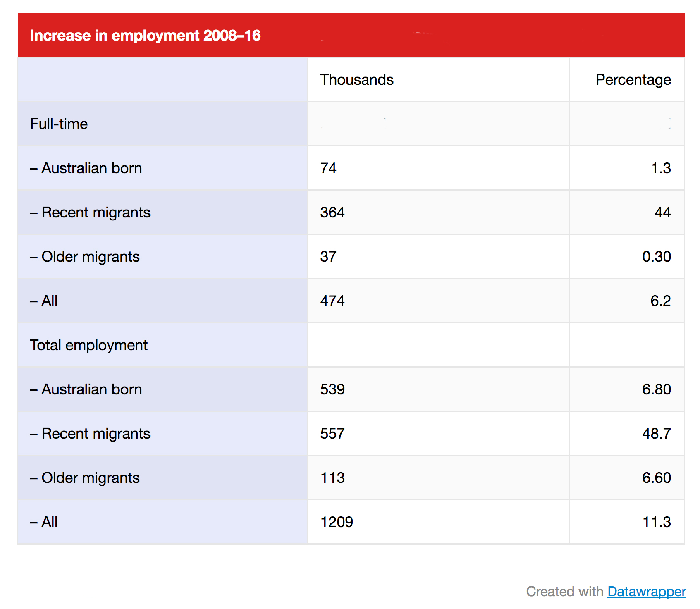The width and height of the screenshot is (700, 609).
Task: Click the value 539 in Thousands
Action: pyautogui.click(x=332, y=389)
